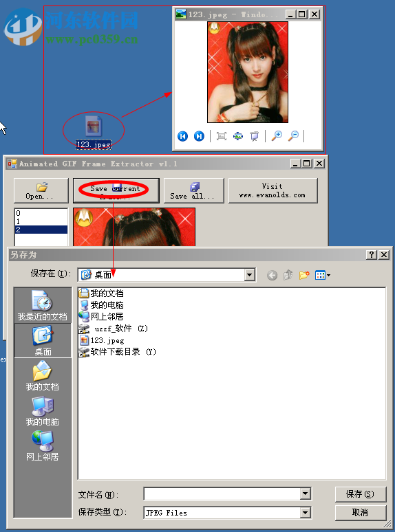
Task: Maximize the Animated GIF Frame Extractor window
Action: click(x=307, y=164)
